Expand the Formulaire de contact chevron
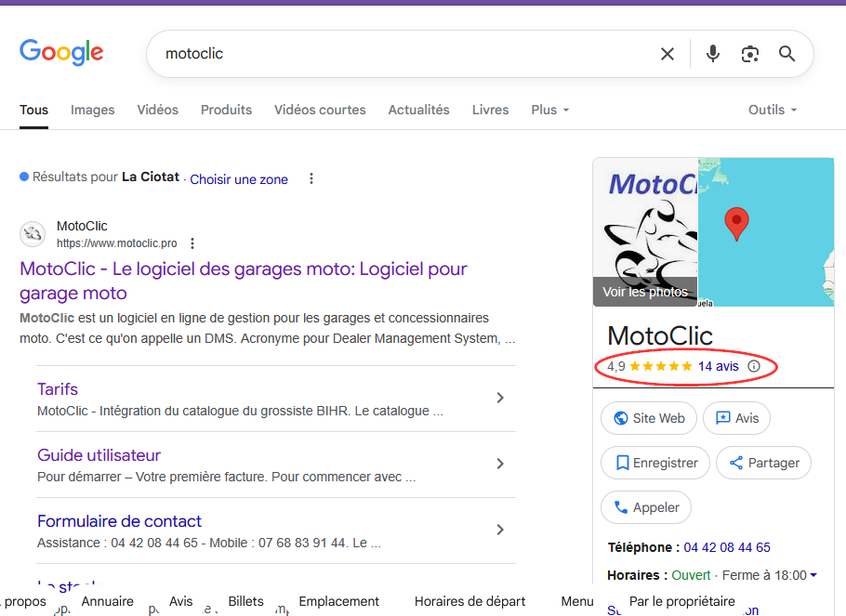The height and width of the screenshot is (616, 846). [500, 530]
